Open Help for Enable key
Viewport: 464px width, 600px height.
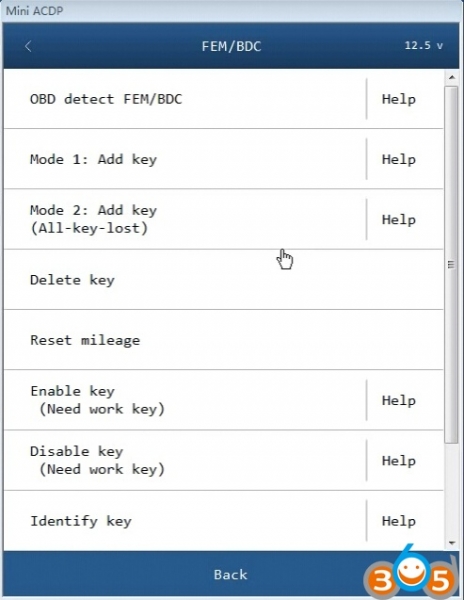(399, 400)
